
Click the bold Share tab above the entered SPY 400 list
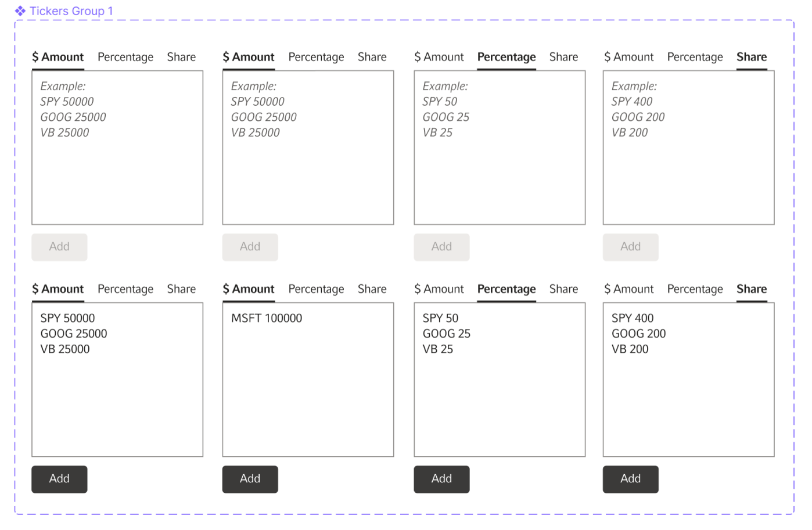click(752, 289)
